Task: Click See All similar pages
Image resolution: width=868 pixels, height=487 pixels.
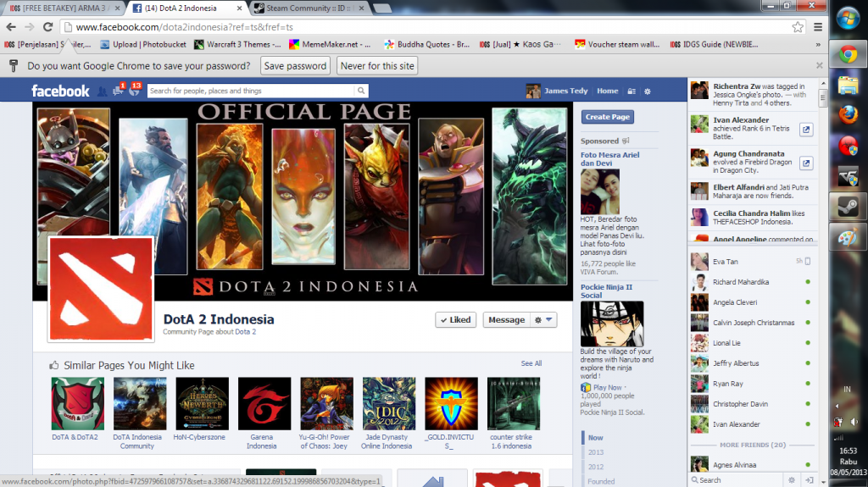Action: tap(531, 363)
